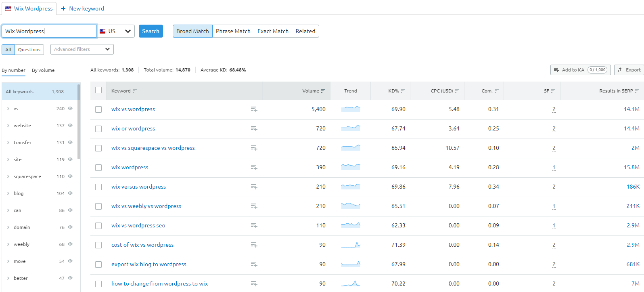Switch to Phrase Match tab

click(233, 31)
